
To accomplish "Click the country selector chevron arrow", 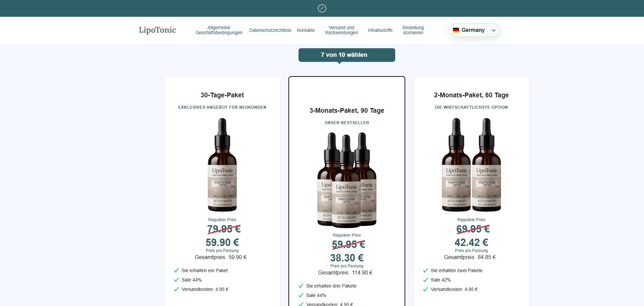I will [x=494, y=30].
